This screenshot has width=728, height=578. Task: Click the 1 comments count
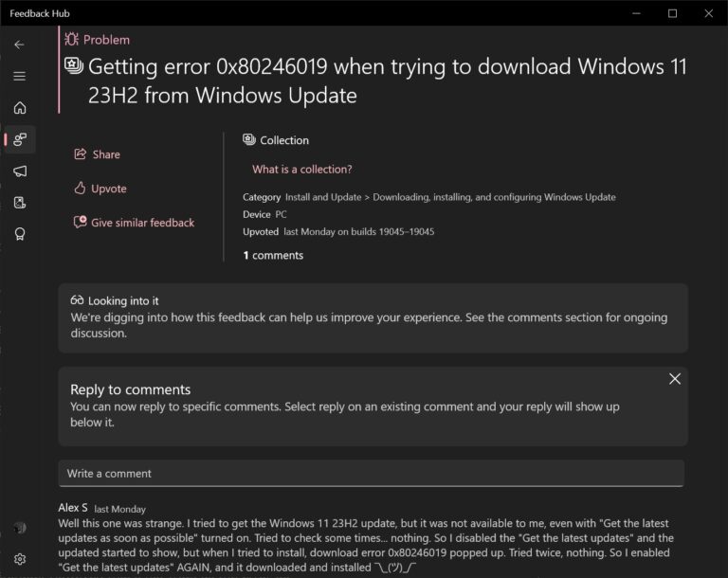[x=273, y=255]
